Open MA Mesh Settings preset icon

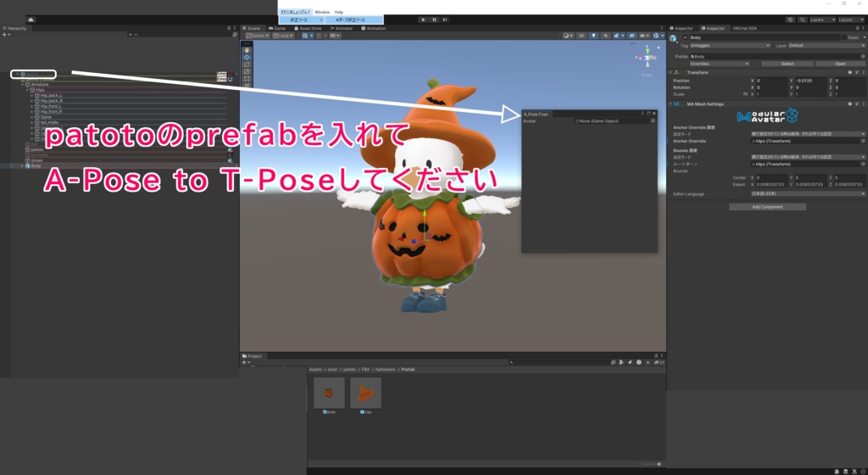pyautogui.click(x=856, y=104)
